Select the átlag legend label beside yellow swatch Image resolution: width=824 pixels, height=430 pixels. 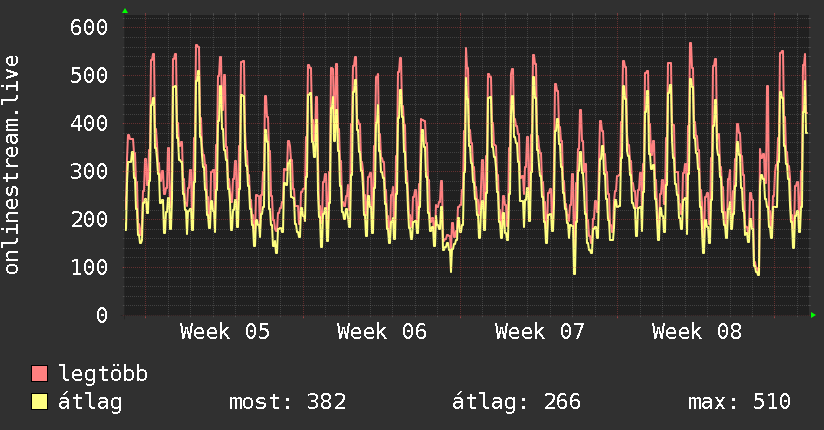pyautogui.click(x=90, y=402)
